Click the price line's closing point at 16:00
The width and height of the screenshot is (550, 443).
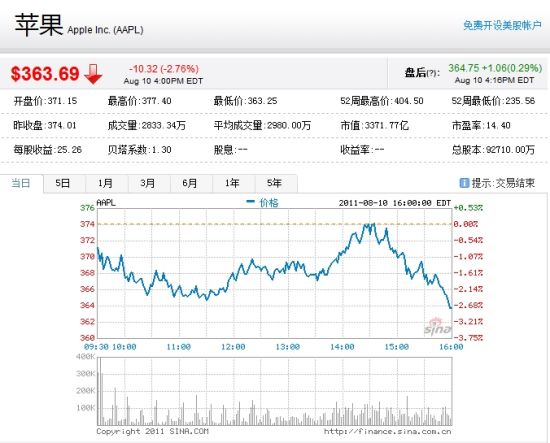[451, 308]
